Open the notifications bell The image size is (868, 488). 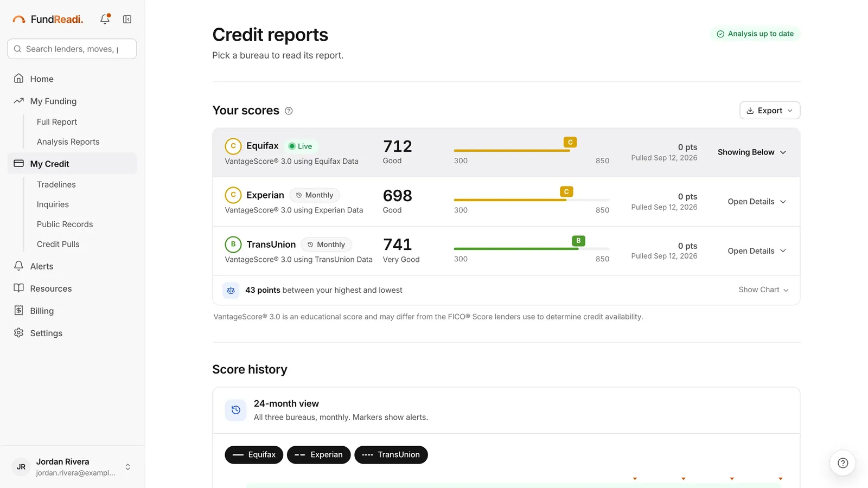click(105, 19)
